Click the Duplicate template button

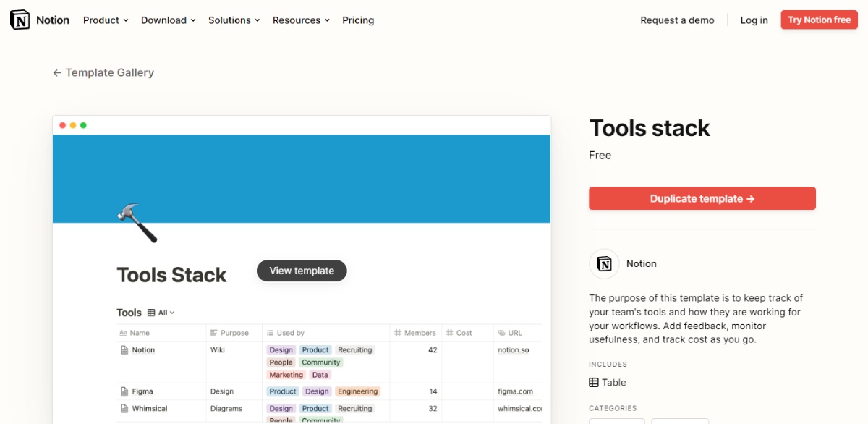pos(702,198)
